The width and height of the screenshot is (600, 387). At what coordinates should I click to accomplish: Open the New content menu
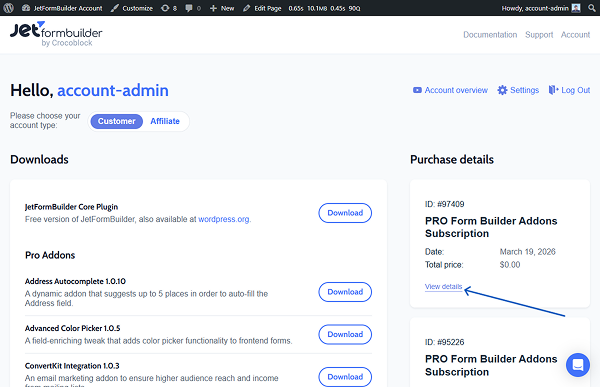[x=222, y=8]
